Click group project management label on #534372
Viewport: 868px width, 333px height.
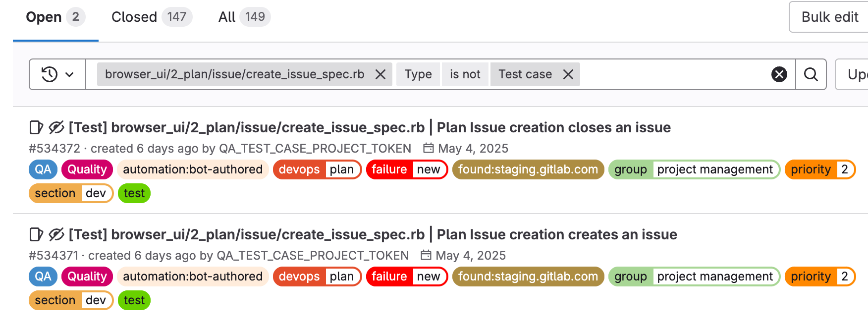pyautogui.click(x=694, y=169)
